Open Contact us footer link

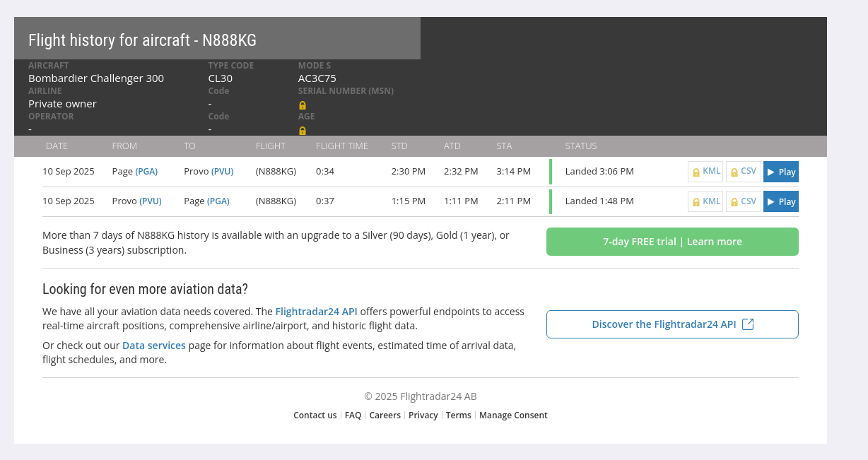tap(315, 415)
